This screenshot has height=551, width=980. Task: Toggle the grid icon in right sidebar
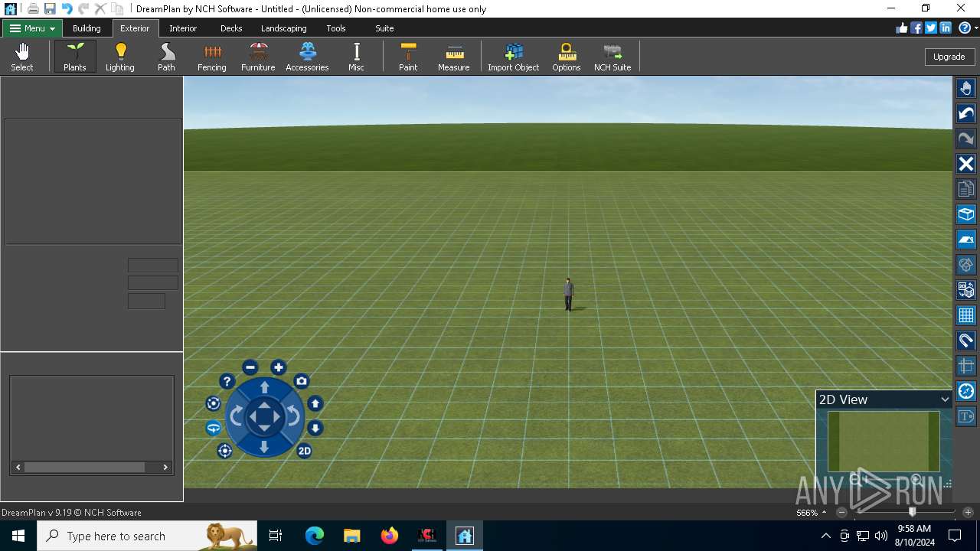(x=966, y=315)
